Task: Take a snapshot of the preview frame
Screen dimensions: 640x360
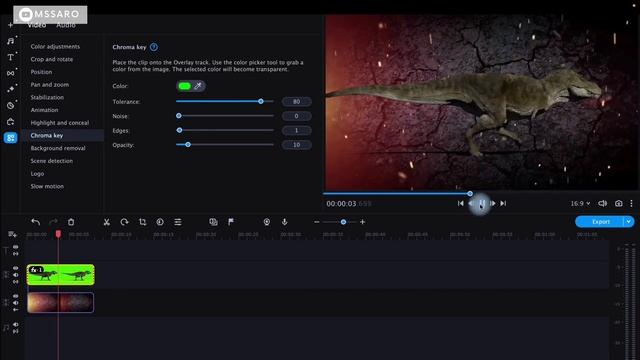Action: tap(619, 203)
